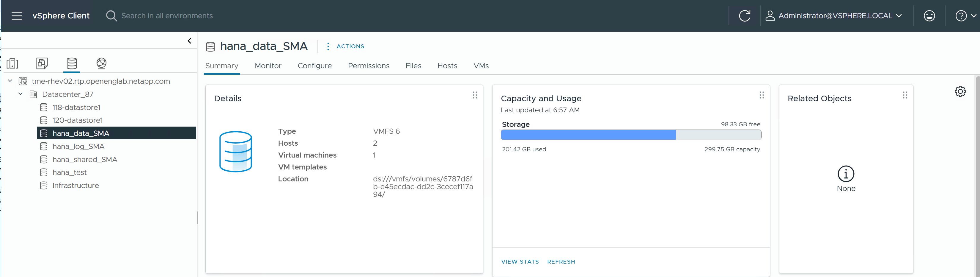The image size is (980, 277).
Task: Open the feedback smiley icon
Action: (929, 15)
